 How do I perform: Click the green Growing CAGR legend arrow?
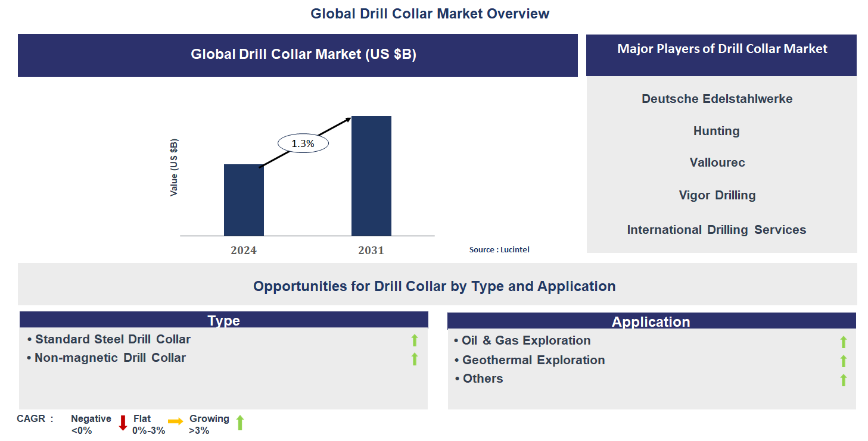pos(240,423)
